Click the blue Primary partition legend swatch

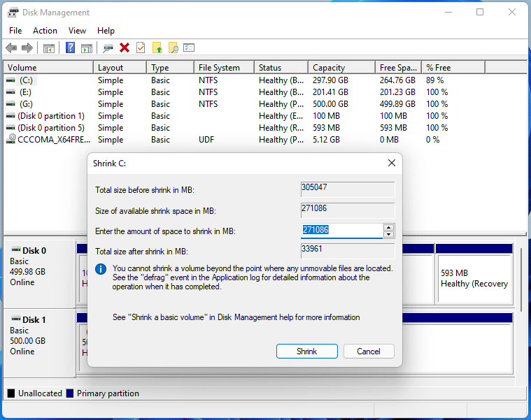[x=70, y=393]
